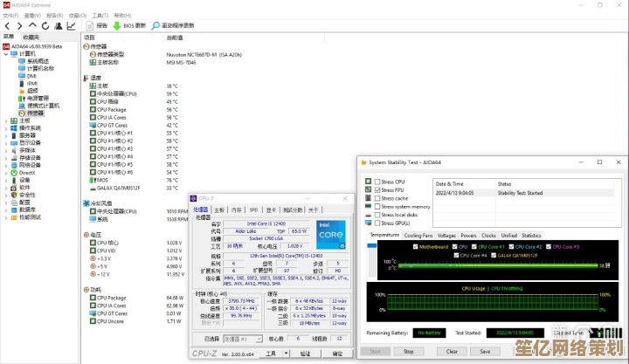Switch to the Statistics tab
Image resolution: width=629 pixels, height=364 pixels.
pos(531,236)
